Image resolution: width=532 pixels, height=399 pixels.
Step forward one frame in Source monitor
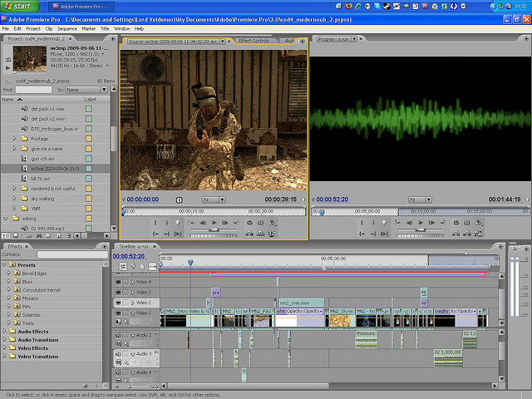pyautogui.click(x=225, y=223)
